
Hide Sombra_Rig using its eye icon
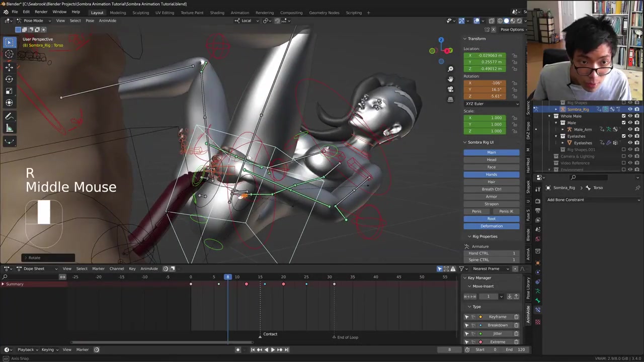630,109
